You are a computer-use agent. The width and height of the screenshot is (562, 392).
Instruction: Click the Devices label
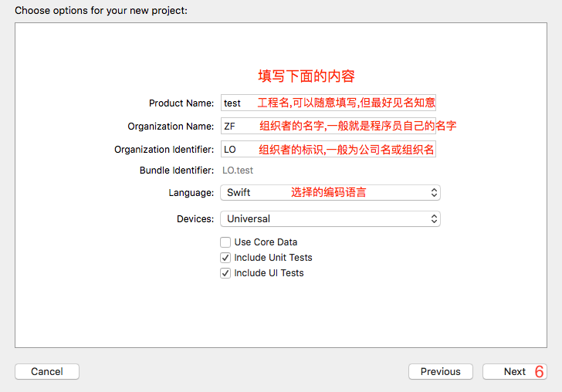[195, 219]
